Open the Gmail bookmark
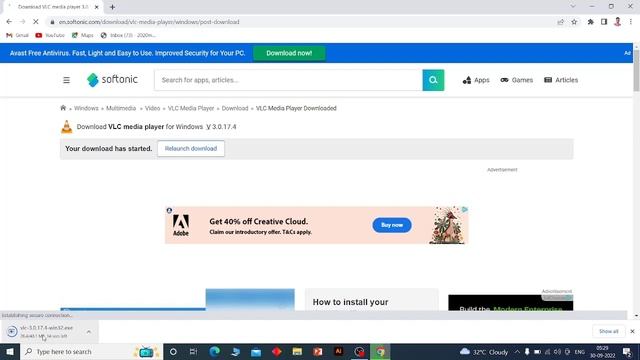Viewport: 640px width, 360px height. 17,36
